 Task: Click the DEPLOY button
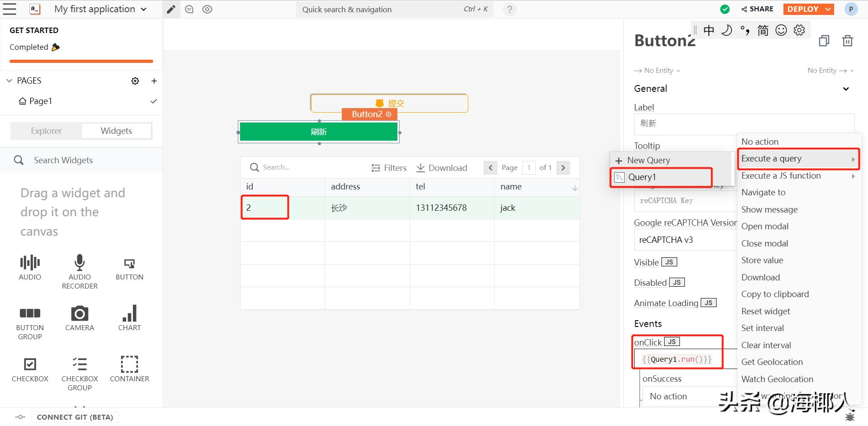(x=803, y=9)
